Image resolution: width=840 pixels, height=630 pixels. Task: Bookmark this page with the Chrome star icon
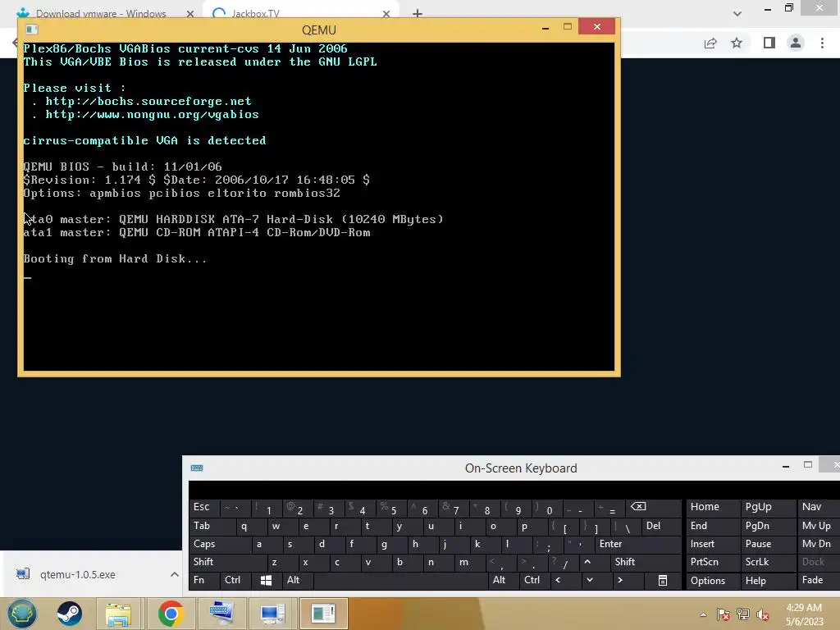click(x=737, y=43)
